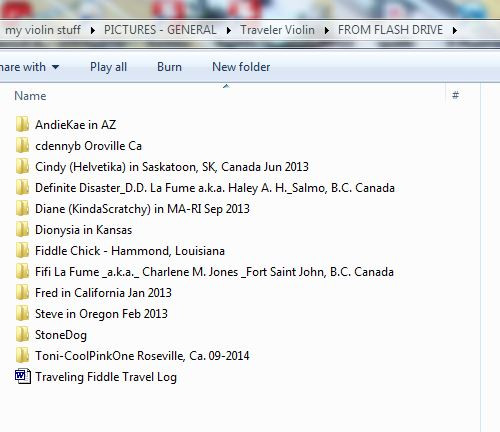Select Traveling Fiddle Travel Log Word document icon

(x=23, y=376)
